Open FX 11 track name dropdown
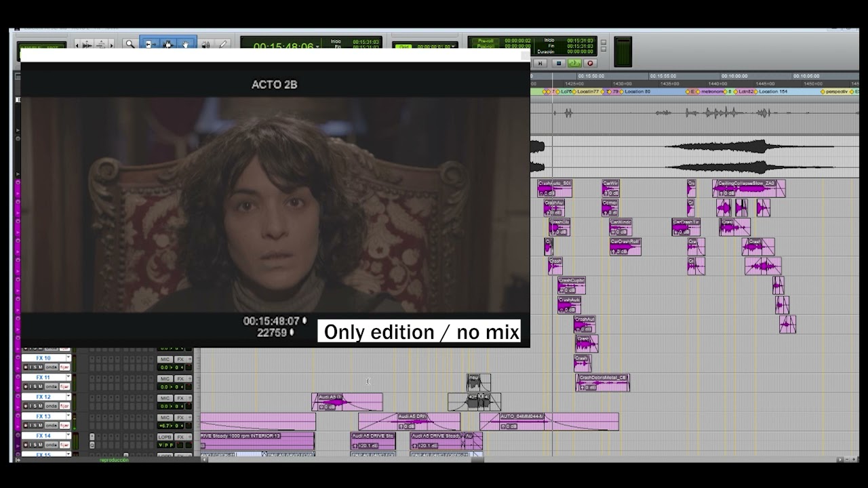 coord(68,378)
